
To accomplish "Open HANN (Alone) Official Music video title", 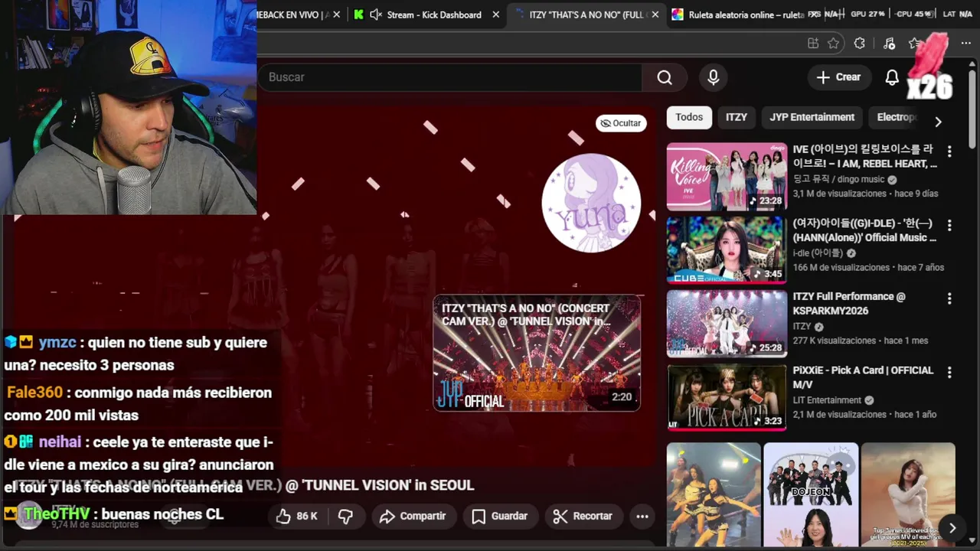I will pyautogui.click(x=864, y=230).
